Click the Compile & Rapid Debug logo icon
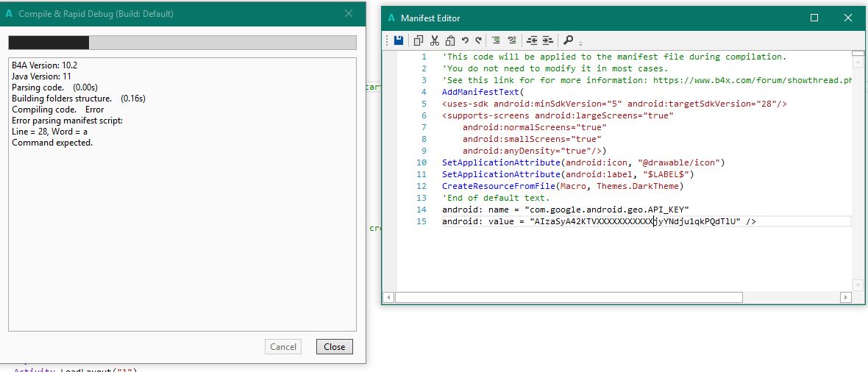The image size is (868, 372). 9,14
